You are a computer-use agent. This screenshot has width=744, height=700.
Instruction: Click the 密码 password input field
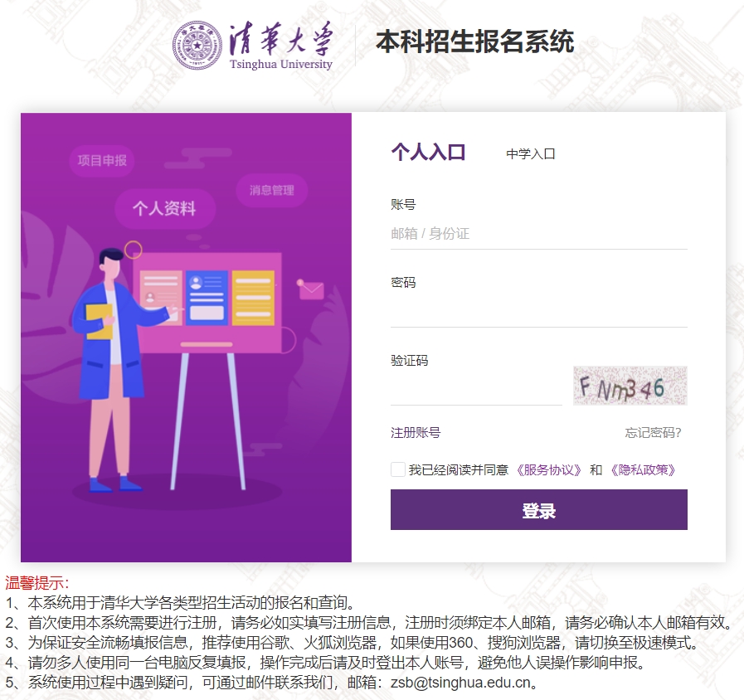click(x=538, y=312)
